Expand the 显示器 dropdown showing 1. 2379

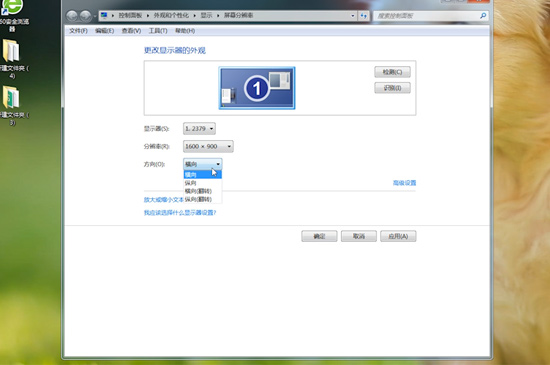[x=199, y=129]
